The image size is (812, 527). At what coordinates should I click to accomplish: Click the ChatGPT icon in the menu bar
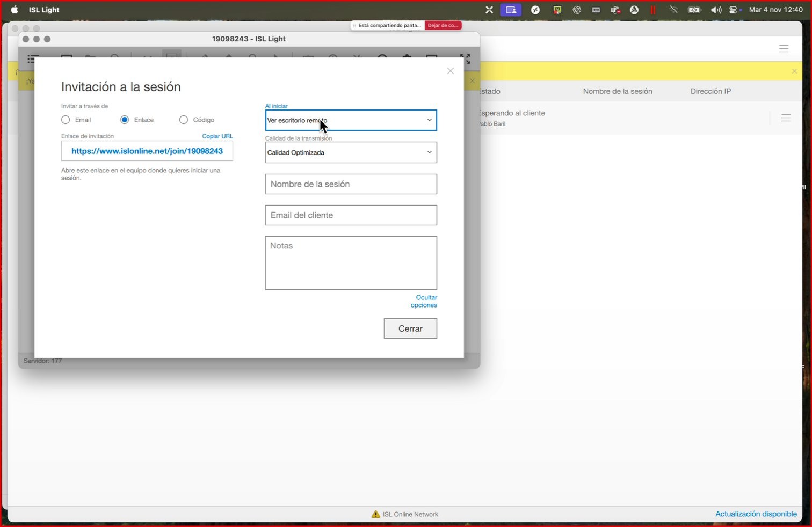[x=577, y=10]
